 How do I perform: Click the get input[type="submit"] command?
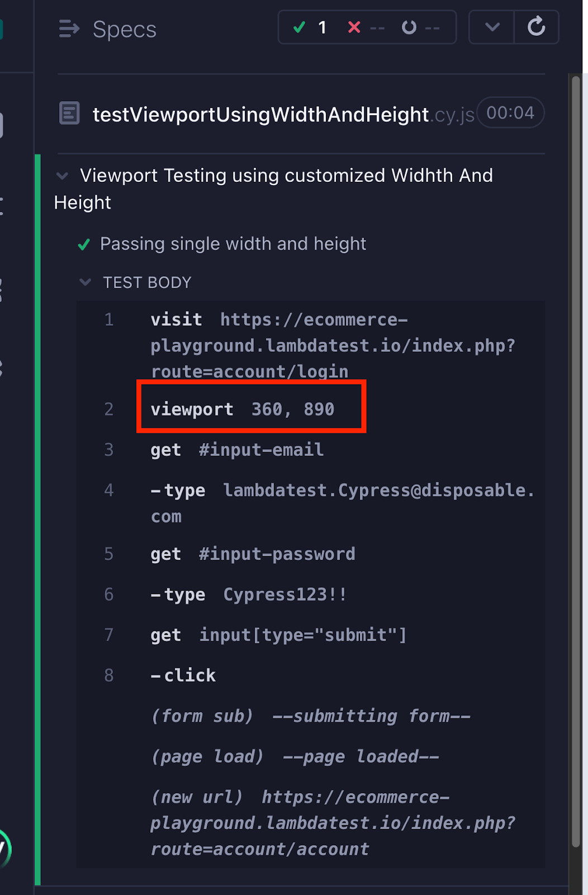(278, 635)
